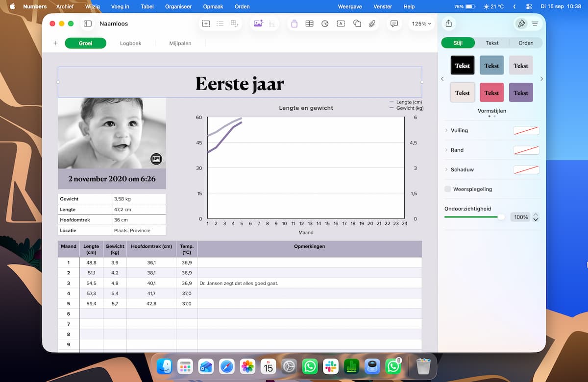Open the Organise filter lines inspector
The image size is (588, 382).
click(x=535, y=24)
